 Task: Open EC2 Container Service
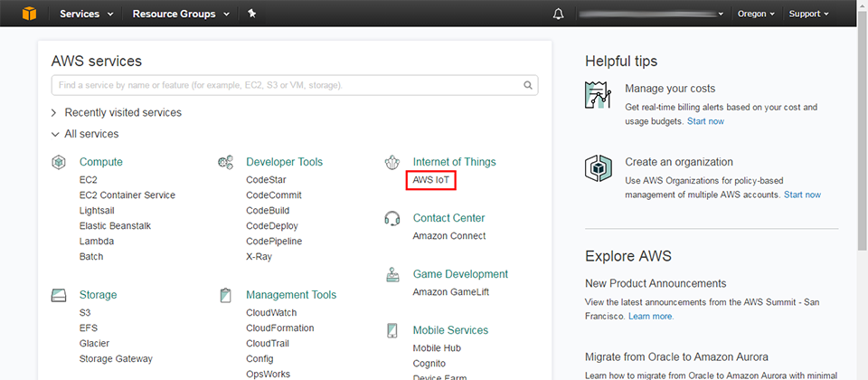click(x=127, y=195)
